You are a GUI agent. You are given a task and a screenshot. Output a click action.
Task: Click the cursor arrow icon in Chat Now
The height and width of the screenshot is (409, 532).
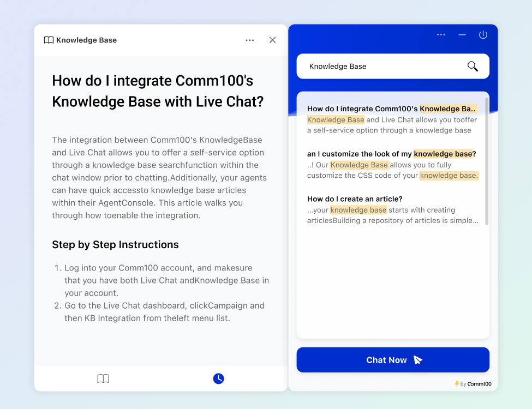pyautogui.click(x=418, y=360)
